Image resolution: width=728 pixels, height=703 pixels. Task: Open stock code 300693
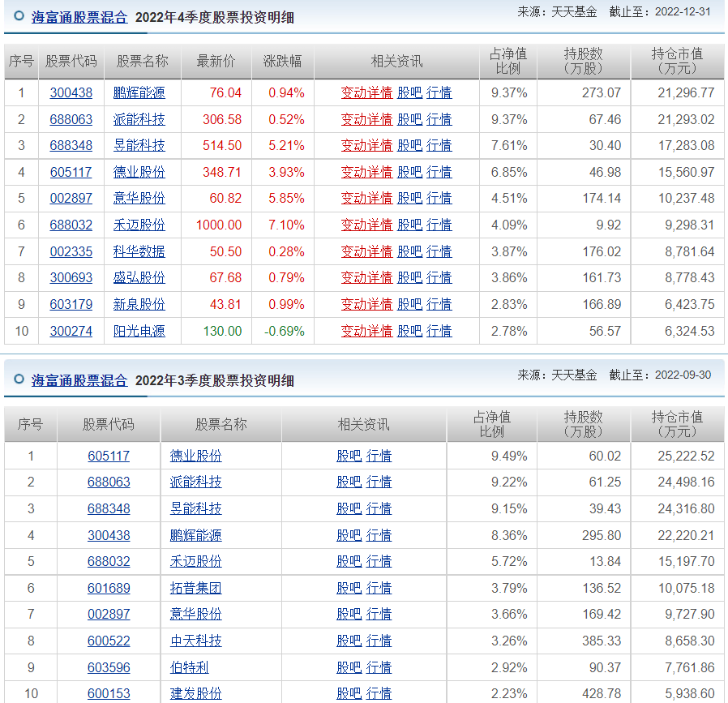(x=71, y=277)
